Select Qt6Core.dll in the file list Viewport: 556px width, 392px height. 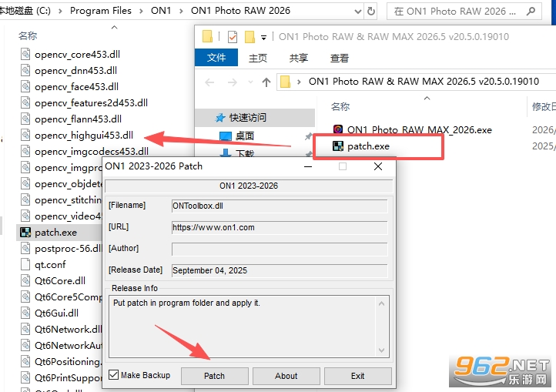click(60, 281)
